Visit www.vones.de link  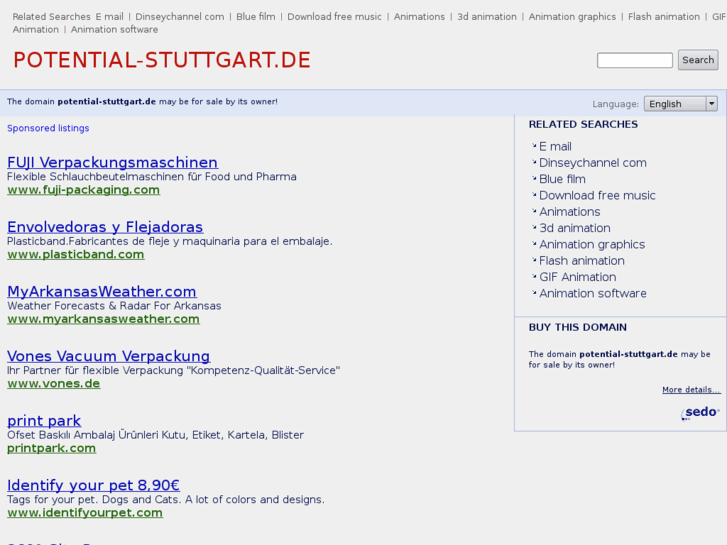pyautogui.click(x=54, y=384)
